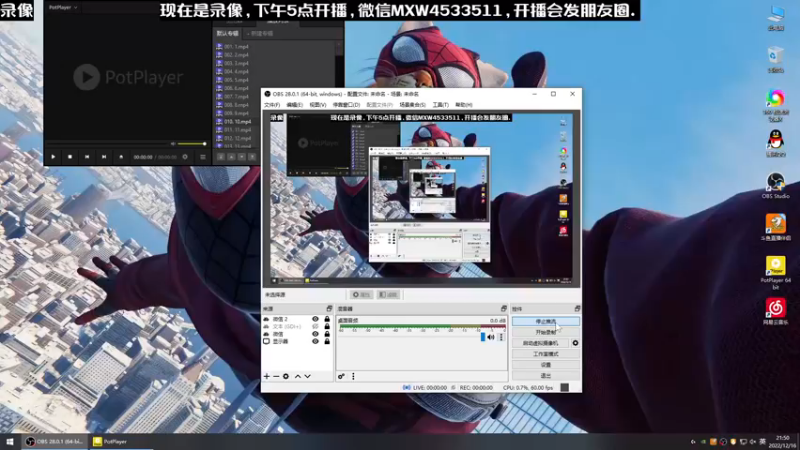This screenshot has height=450, width=800.
Task: Open the OBS Help menu (帮助)
Action: click(463, 105)
